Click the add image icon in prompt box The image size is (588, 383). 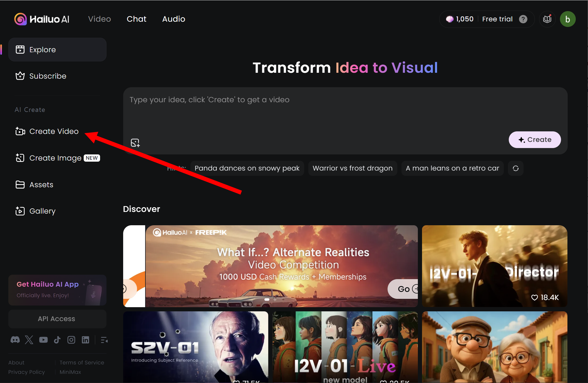(135, 143)
